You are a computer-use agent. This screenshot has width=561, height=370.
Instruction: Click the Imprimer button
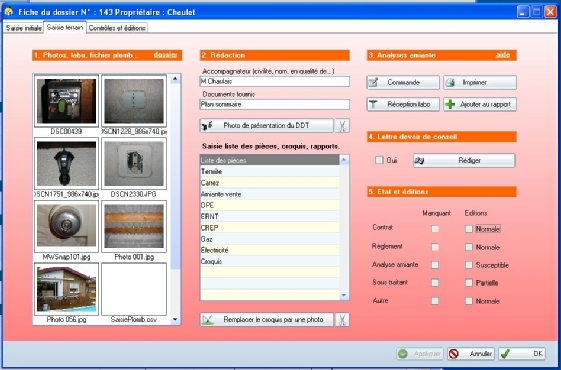tap(480, 82)
